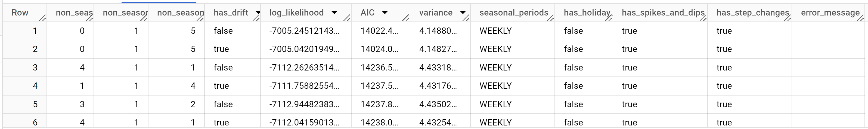
Task: Grab the Row column header resize handle
Action: (42, 18)
